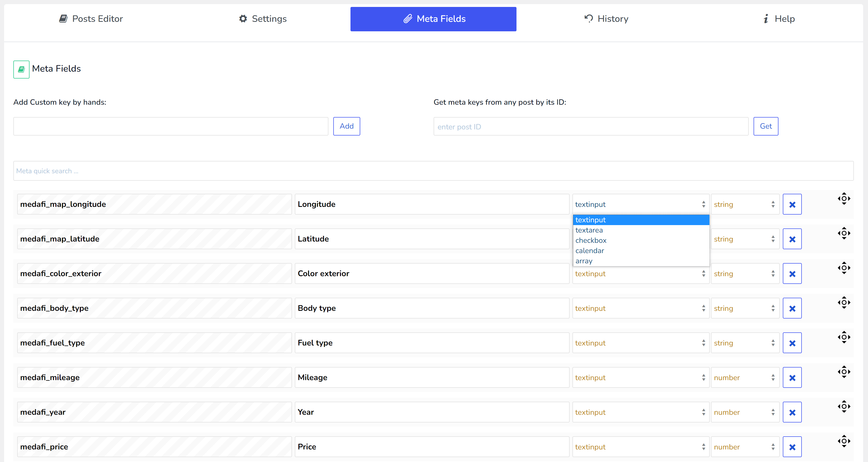868x462 pixels.
Task: Click the enter post ID input
Action: pyautogui.click(x=590, y=127)
